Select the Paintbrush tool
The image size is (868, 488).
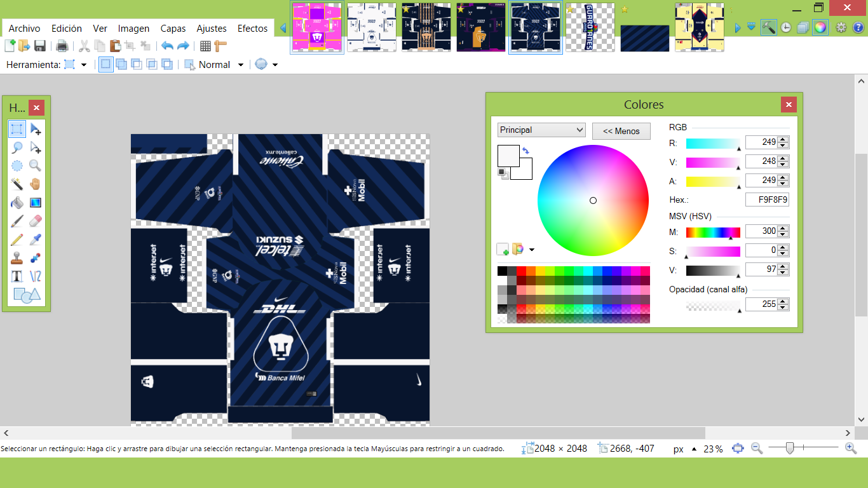coord(17,221)
